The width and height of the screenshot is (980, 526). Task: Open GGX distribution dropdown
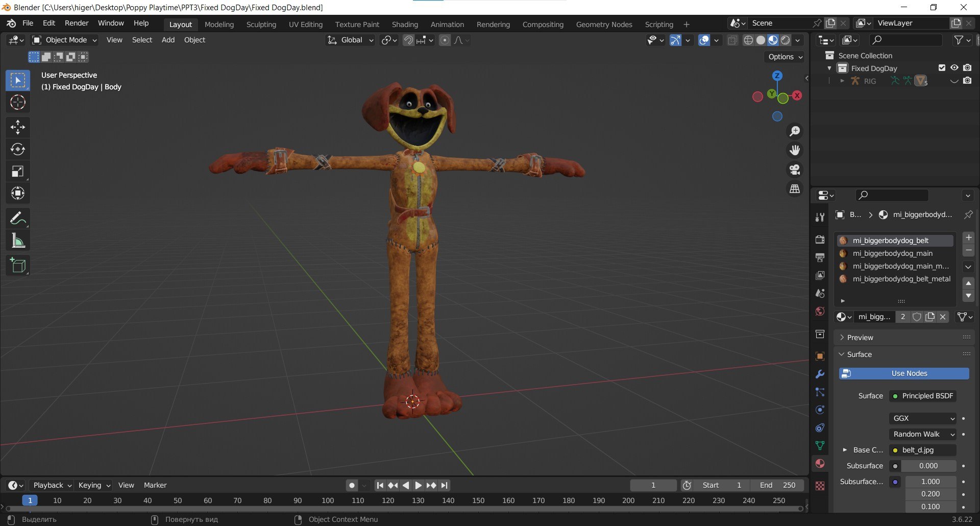pos(923,418)
